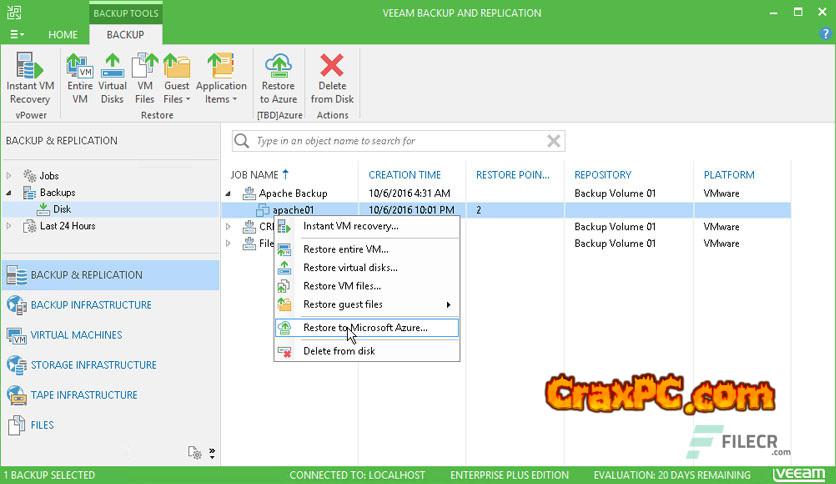Screen dimensions: 836x484
Task: Sort by CREATION TIME column header
Action: (x=405, y=175)
